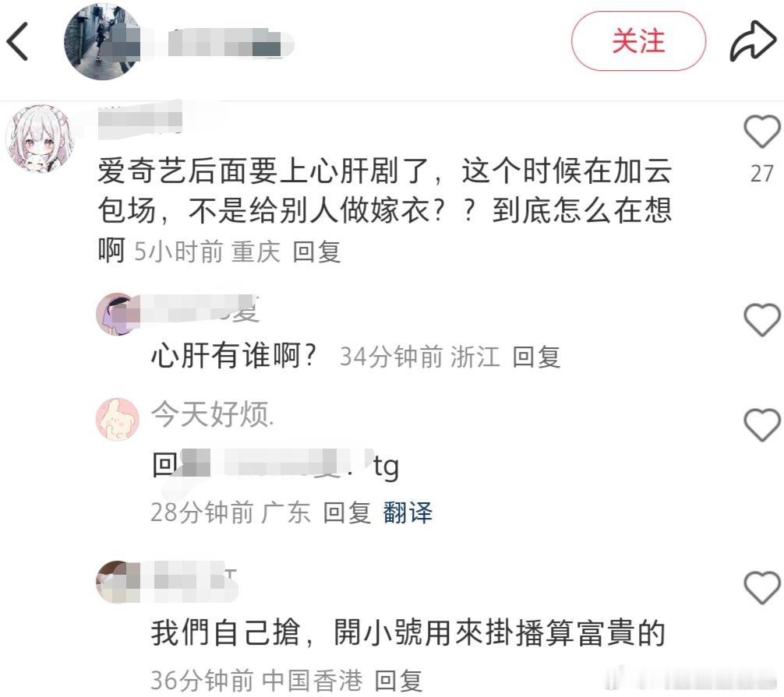Viewport: 784px width, 697px height.
Task: Reply to the 5小时前 重庆 comment
Action: pos(316,252)
